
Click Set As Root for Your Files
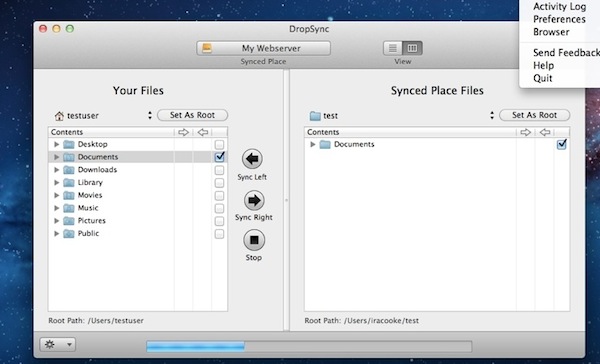[x=192, y=115]
